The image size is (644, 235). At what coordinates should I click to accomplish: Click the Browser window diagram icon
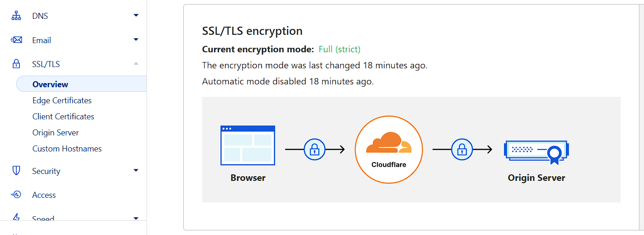point(248,145)
